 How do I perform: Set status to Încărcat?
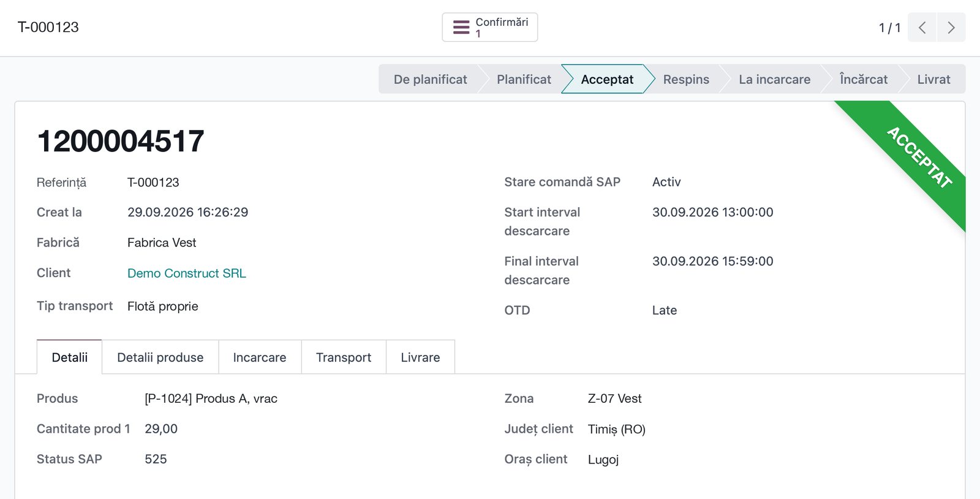click(x=864, y=79)
